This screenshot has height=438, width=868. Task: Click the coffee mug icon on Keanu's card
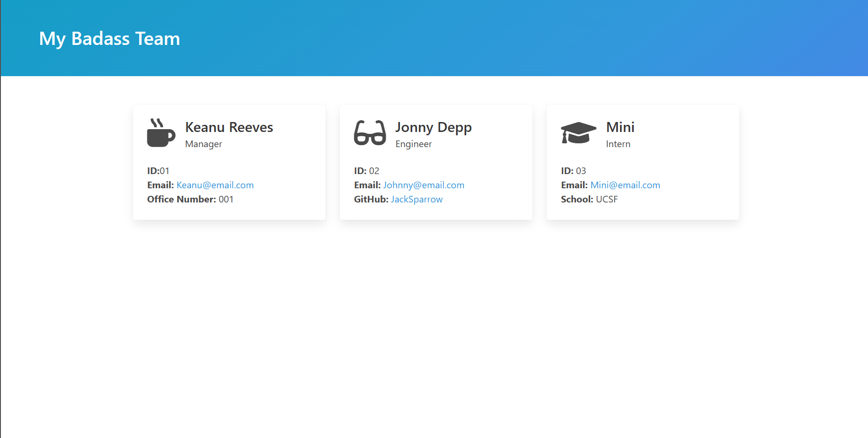(x=161, y=134)
